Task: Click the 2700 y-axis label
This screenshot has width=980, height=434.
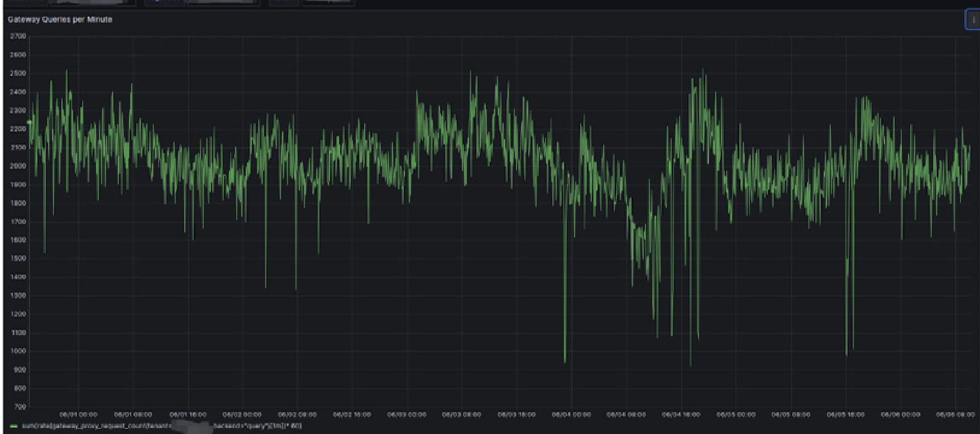Action: 18,36
